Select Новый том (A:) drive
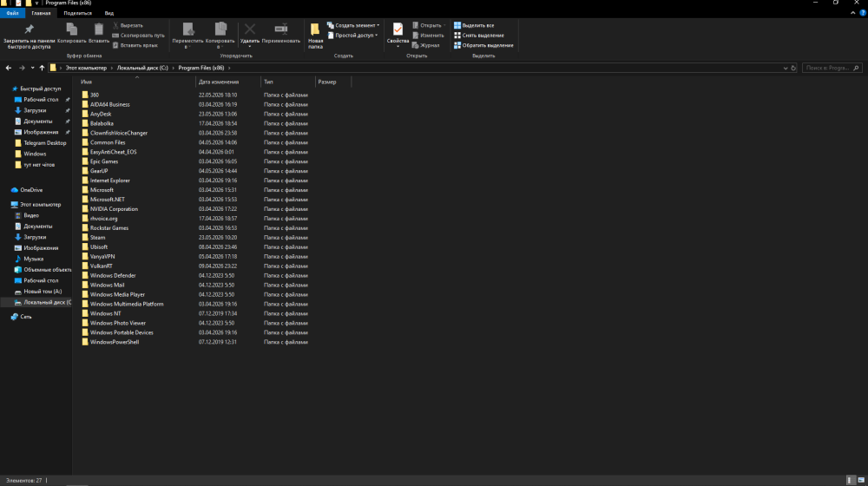The width and height of the screenshot is (868, 486). pyautogui.click(x=43, y=292)
